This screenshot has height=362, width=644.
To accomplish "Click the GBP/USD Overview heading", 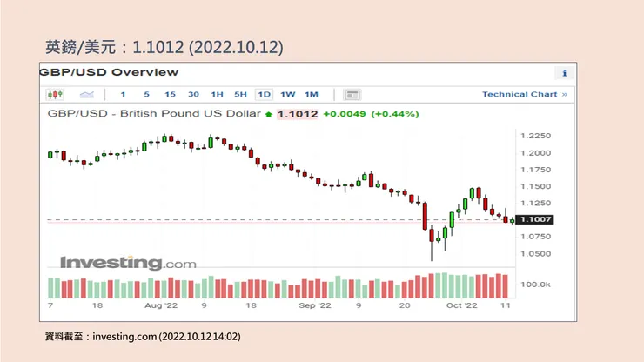I will click(x=110, y=72).
